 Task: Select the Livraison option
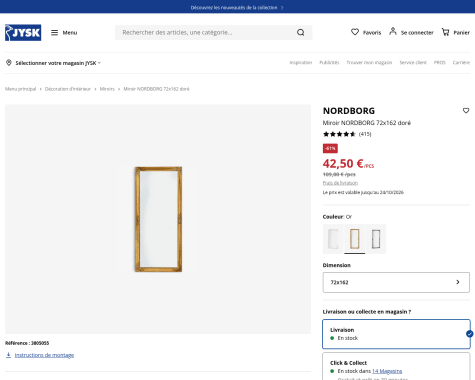point(396,334)
